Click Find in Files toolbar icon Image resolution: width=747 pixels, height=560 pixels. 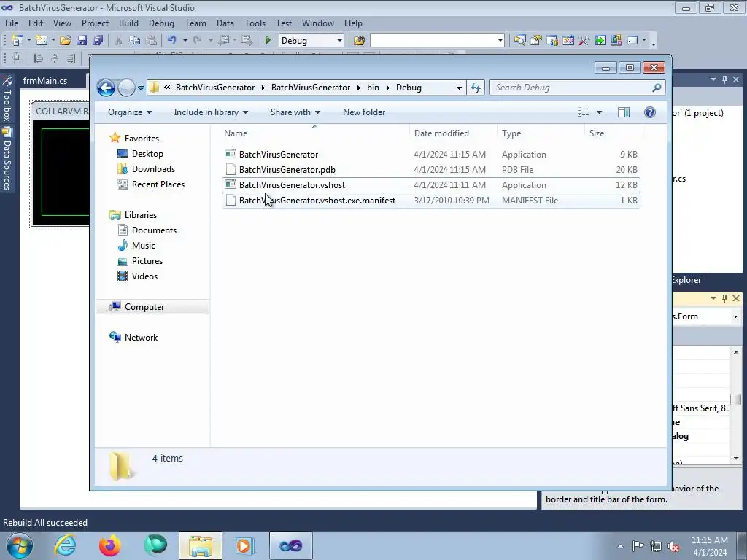click(x=359, y=41)
